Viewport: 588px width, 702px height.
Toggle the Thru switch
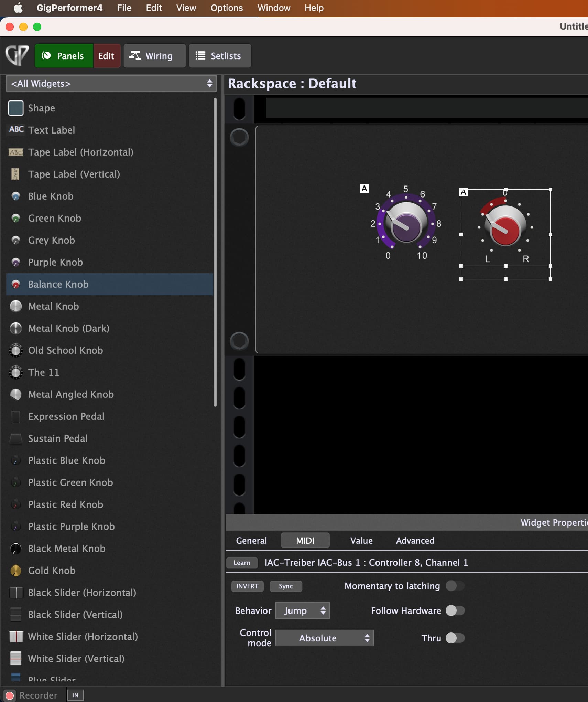tap(455, 638)
